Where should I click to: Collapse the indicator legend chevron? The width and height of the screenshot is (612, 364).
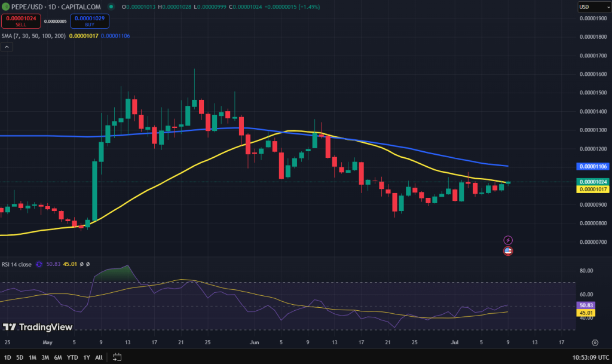(x=7, y=47)
